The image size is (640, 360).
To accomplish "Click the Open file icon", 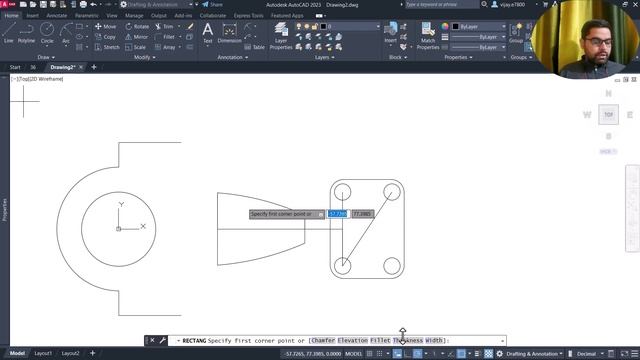I will point(33,4).
